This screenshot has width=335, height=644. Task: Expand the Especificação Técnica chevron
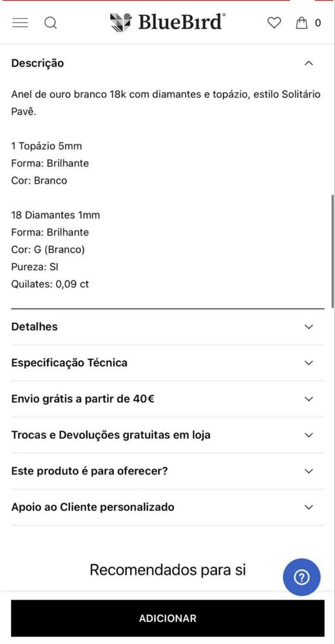[309, 363]
